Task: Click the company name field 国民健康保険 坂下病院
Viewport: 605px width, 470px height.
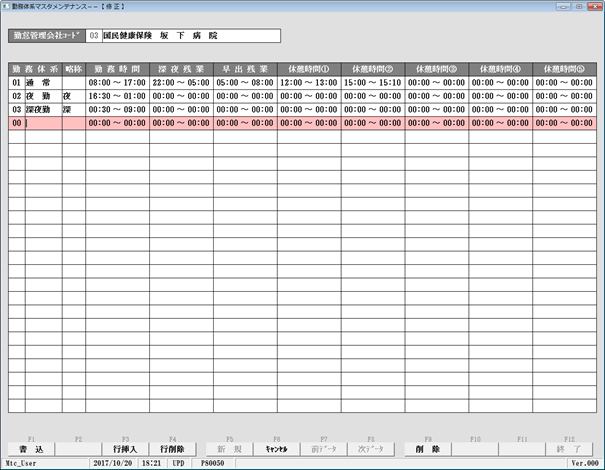Action: tap(191, 36)
